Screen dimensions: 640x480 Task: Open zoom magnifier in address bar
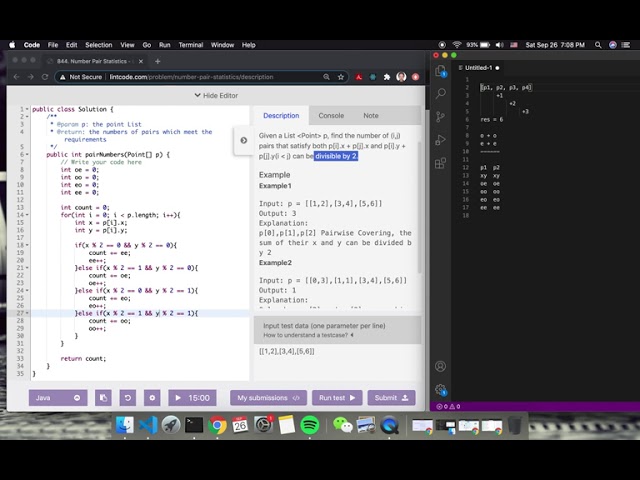point(326,77)
